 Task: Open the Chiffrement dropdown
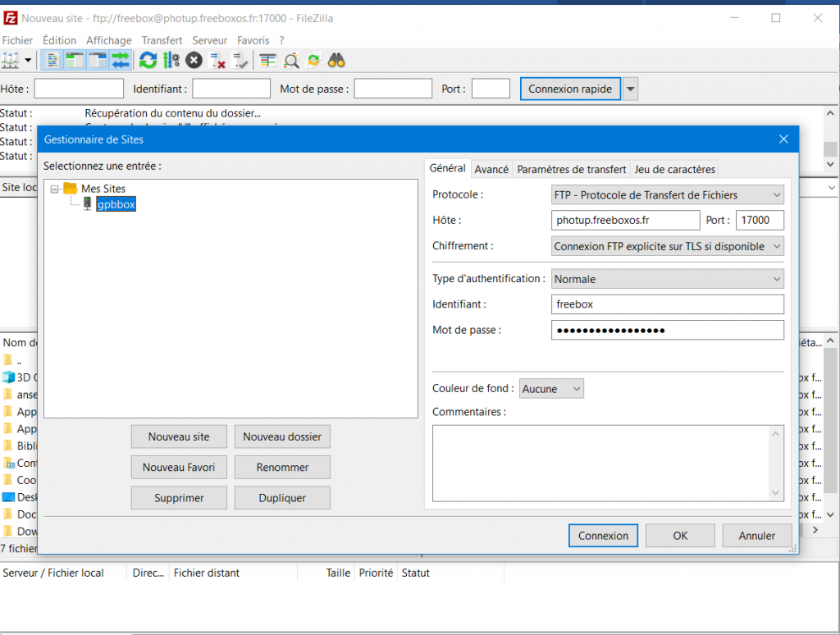[x=668, y=246]
